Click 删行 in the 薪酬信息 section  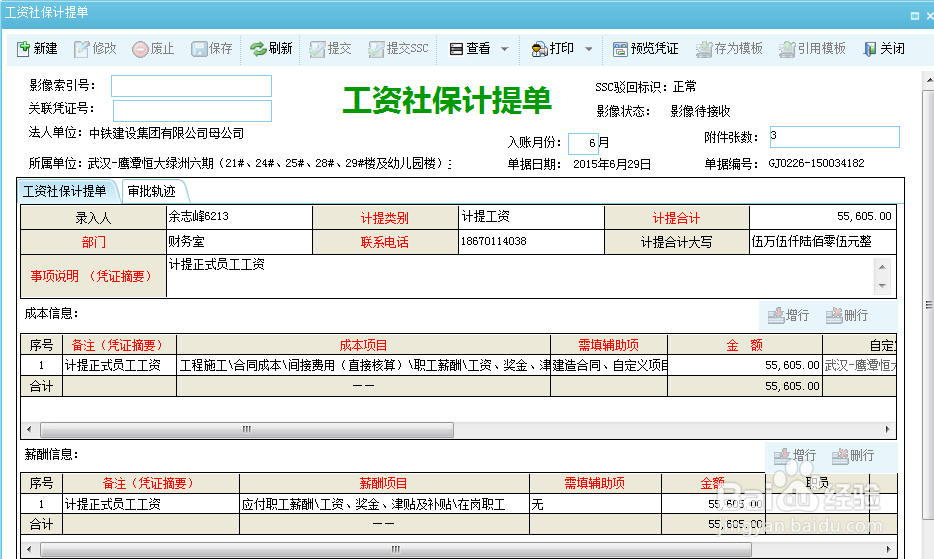[852, 456]
